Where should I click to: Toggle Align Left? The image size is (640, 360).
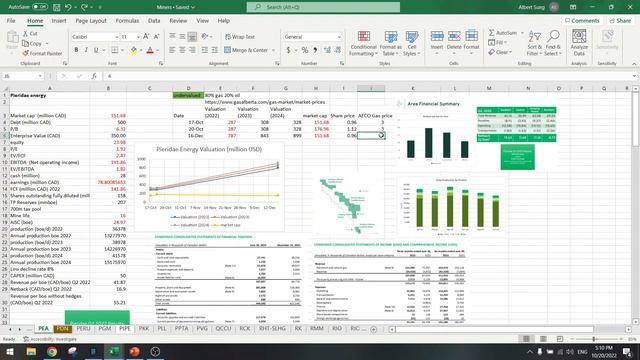click(x=172, y=50)
